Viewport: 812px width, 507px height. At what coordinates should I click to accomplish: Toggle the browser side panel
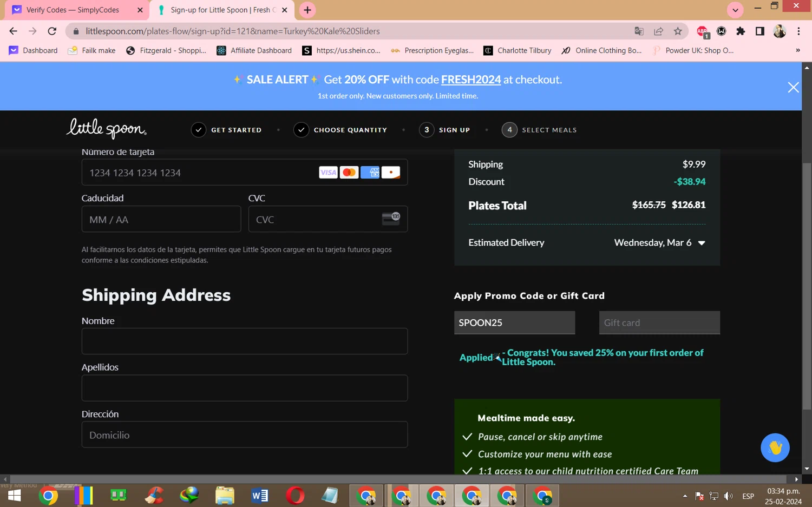tap(760, 31)
